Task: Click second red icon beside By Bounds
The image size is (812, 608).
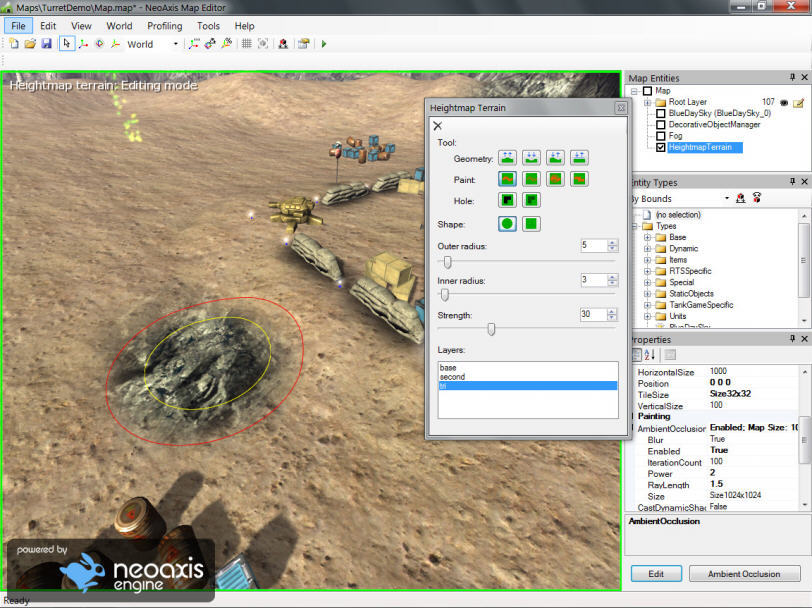Action: coord(757,198)
